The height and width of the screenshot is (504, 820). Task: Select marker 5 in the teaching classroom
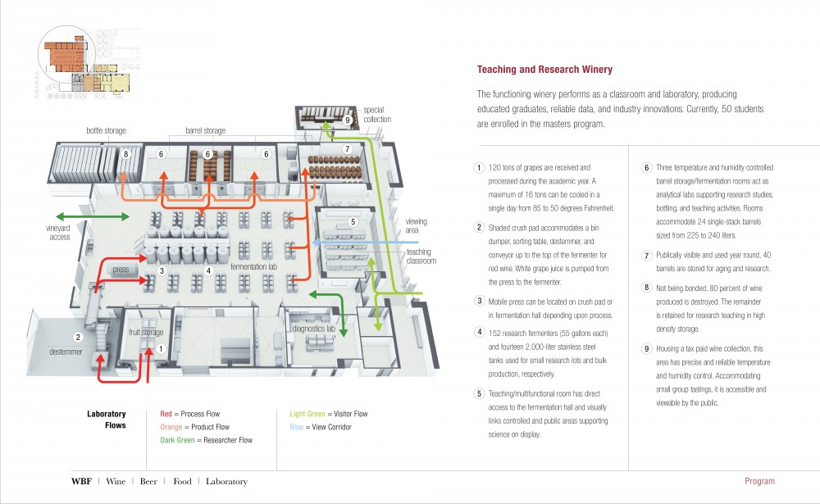tap(353, 221)
